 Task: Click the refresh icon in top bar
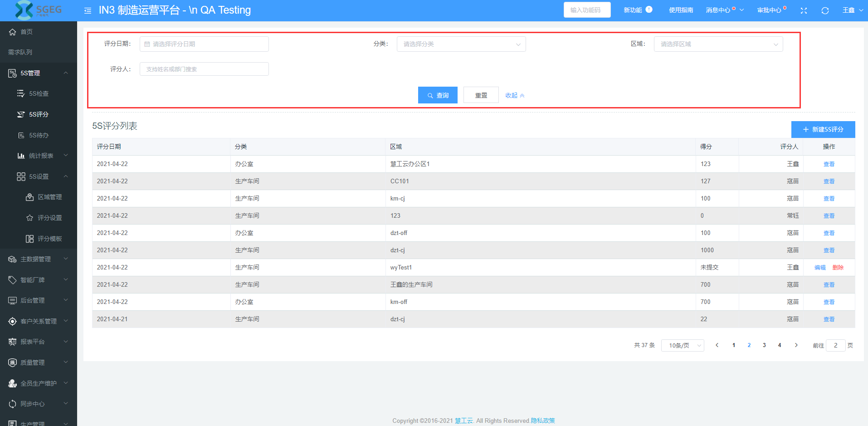click(x=825, y=10)
